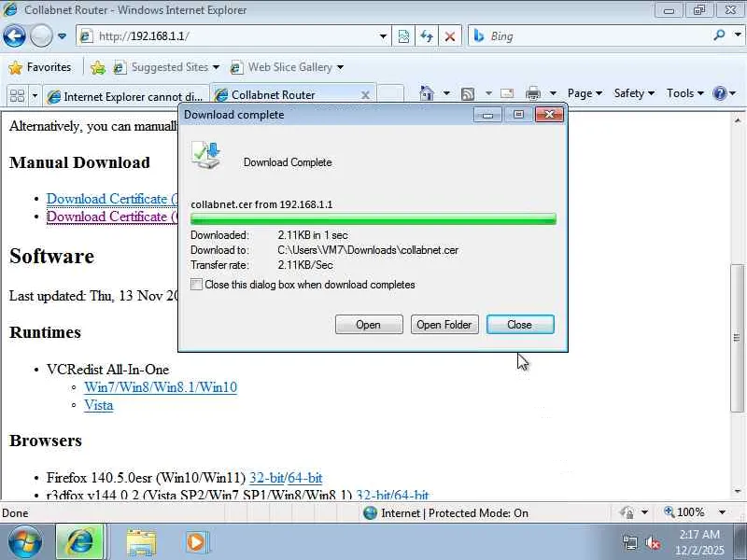747x560 pixels.
Task: Open Win7/Win8/Win8.1/Win10 VCRedist link
Action: pyautogui.click(x=161, y=387)
